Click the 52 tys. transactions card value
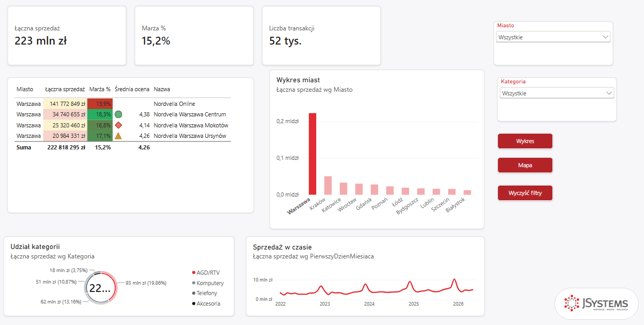This screenshot has height=325, width=644. [285, 40]
